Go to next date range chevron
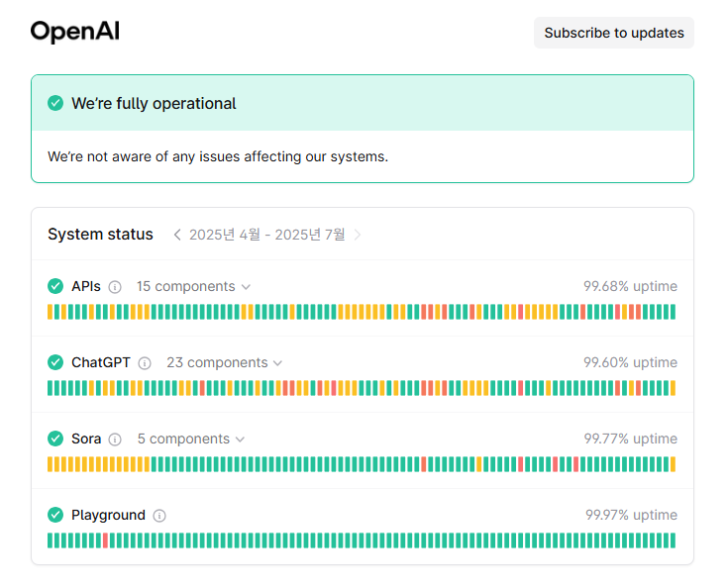 (357, 235)
